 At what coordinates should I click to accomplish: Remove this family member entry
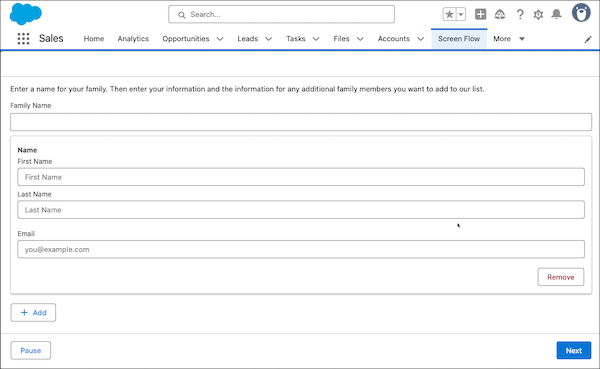[x=561, y=277]
